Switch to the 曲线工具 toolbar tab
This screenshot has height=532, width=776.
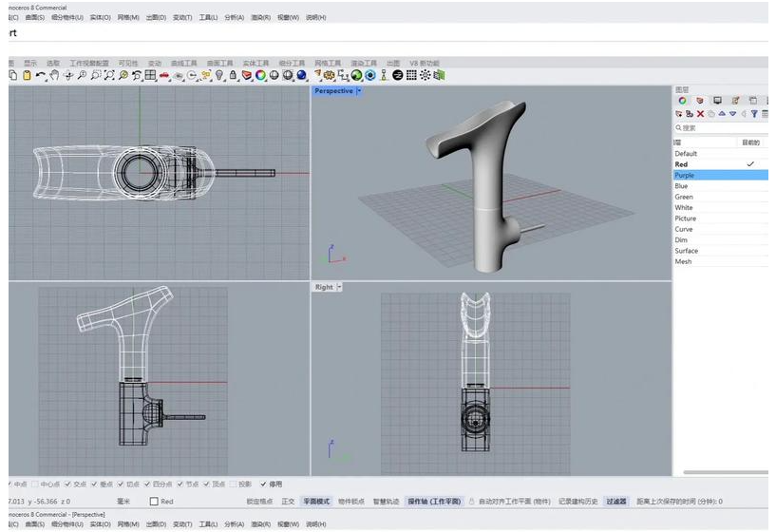click(183, 63)
